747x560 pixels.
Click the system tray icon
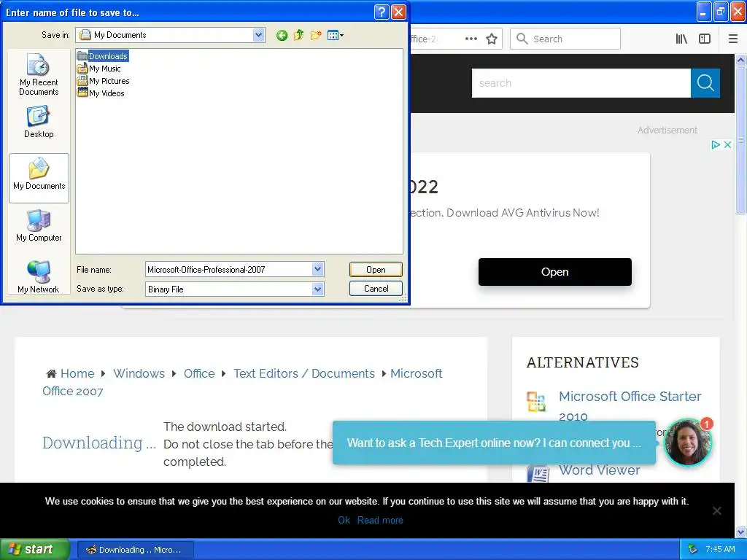point(692,550)
